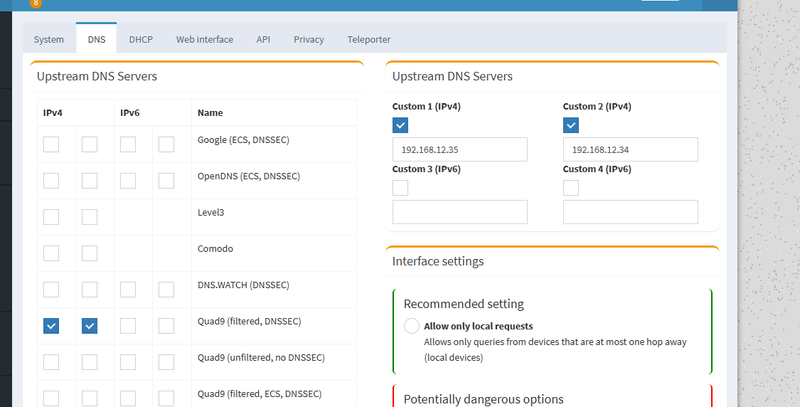Switch to the System tab
Viewport: 800px width, 407px height.
click(x=49, y=39)
